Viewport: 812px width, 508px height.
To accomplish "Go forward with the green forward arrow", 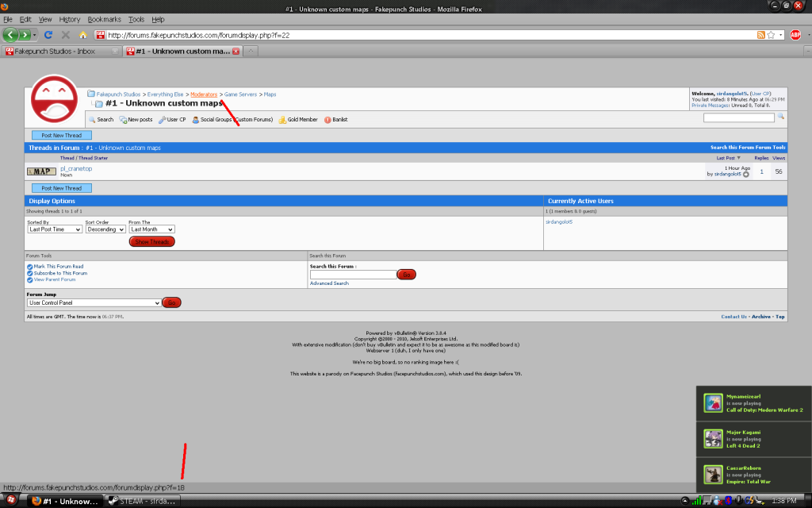I will coord(25,35).
